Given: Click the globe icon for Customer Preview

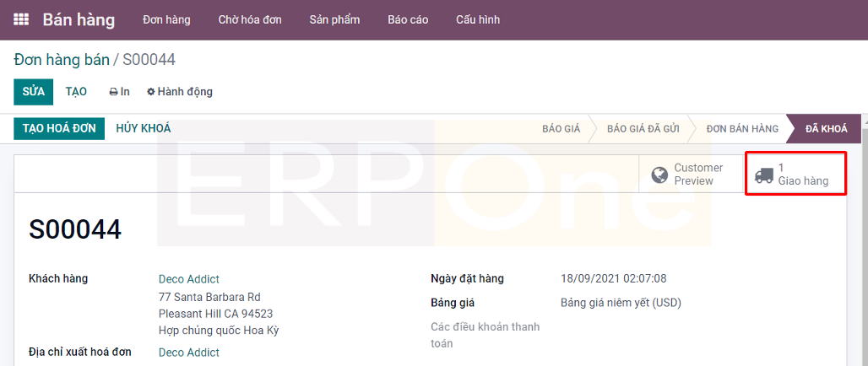Looking at the screenshot, I should [659, 175].
